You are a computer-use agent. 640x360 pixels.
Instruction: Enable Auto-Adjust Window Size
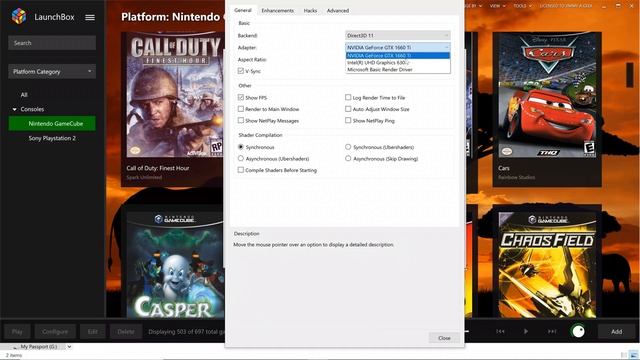click(x=348, y=109)
